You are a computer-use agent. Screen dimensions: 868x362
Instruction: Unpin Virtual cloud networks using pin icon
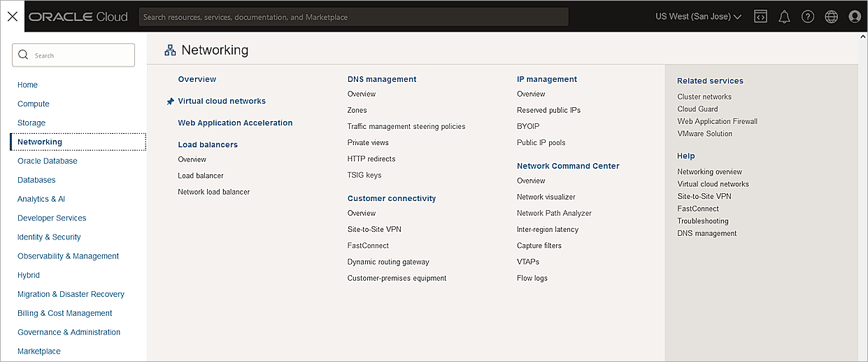[x=170, y=102]
